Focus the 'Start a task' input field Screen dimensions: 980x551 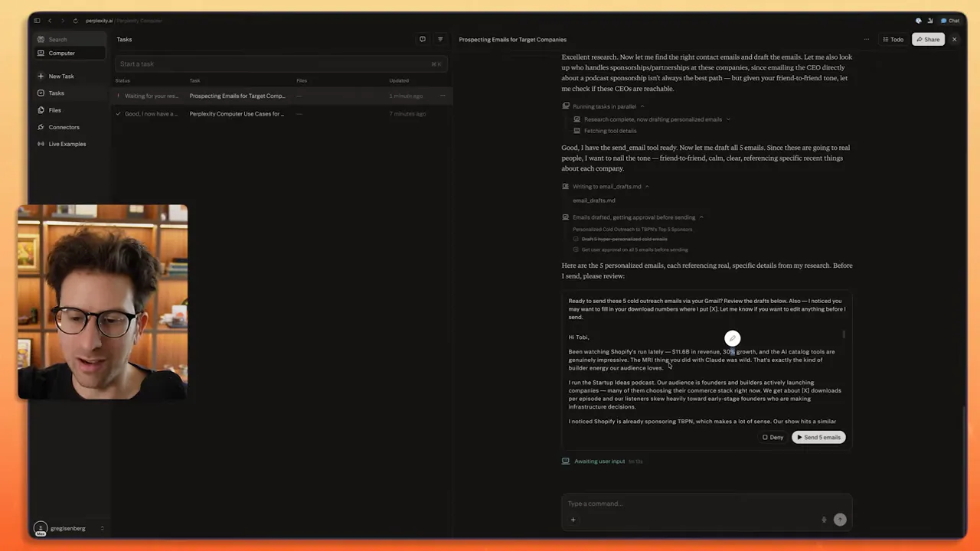[279, 64]
